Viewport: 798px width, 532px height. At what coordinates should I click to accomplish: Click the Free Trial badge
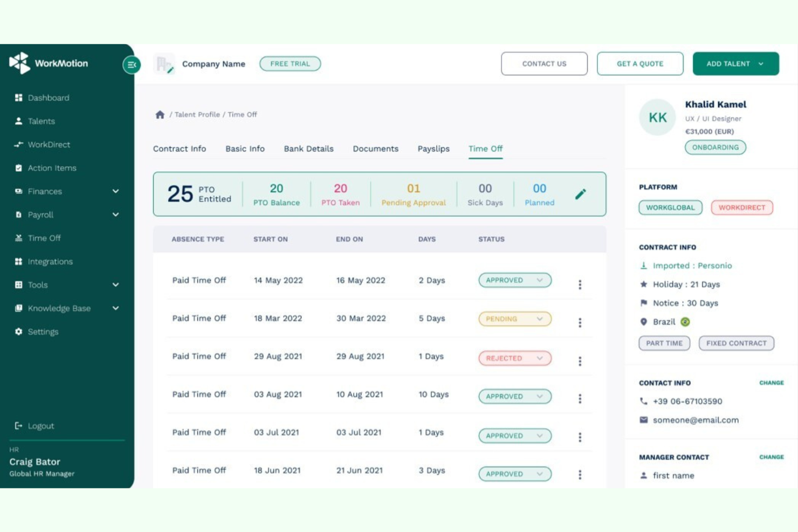pos(290,64)
